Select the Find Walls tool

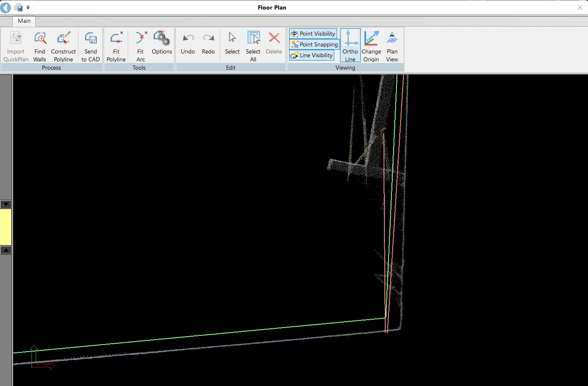tap(39, 46)
